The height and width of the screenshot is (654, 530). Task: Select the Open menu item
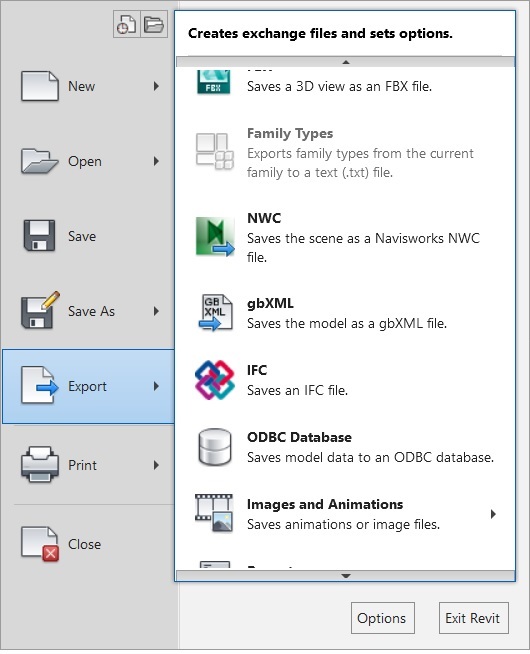pyautogui.click(x=88, y=161)
